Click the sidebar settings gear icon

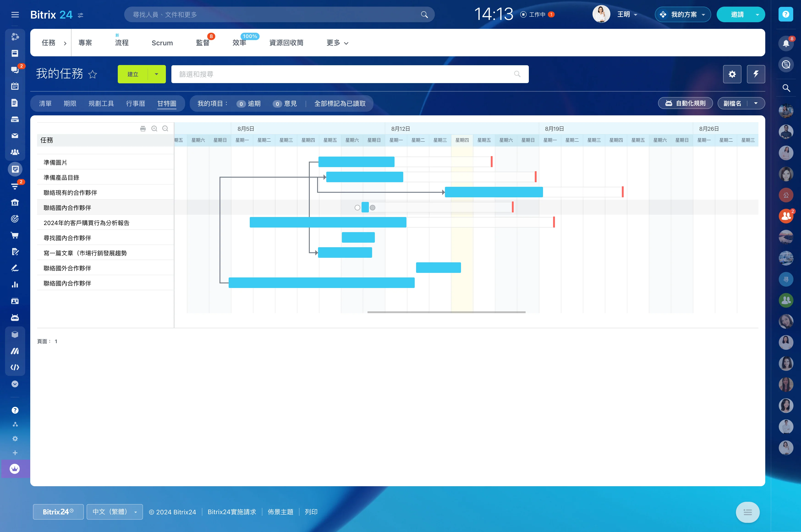pyautogui.click(x=15, y=439)
